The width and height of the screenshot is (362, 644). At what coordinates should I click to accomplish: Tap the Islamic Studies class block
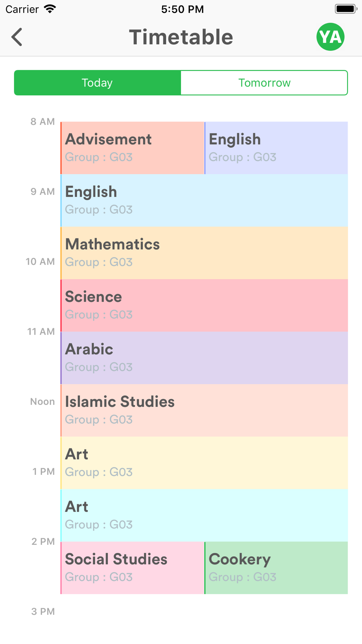204,410
